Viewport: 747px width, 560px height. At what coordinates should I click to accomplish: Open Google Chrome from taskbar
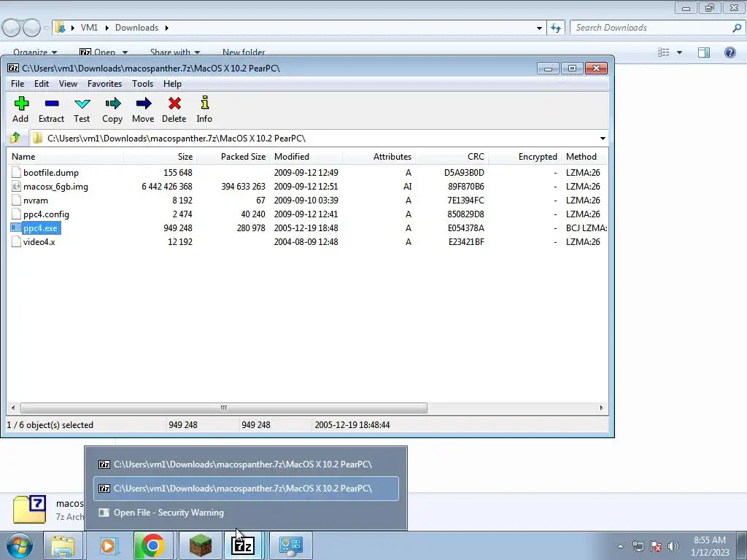[153, 545]
